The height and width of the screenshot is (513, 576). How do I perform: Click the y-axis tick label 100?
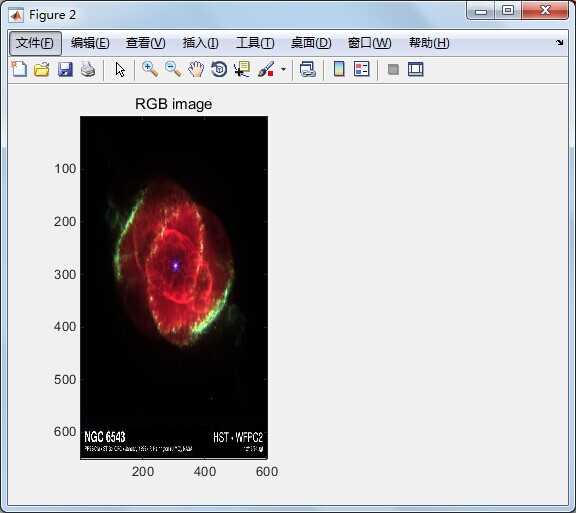click(65, 169)
